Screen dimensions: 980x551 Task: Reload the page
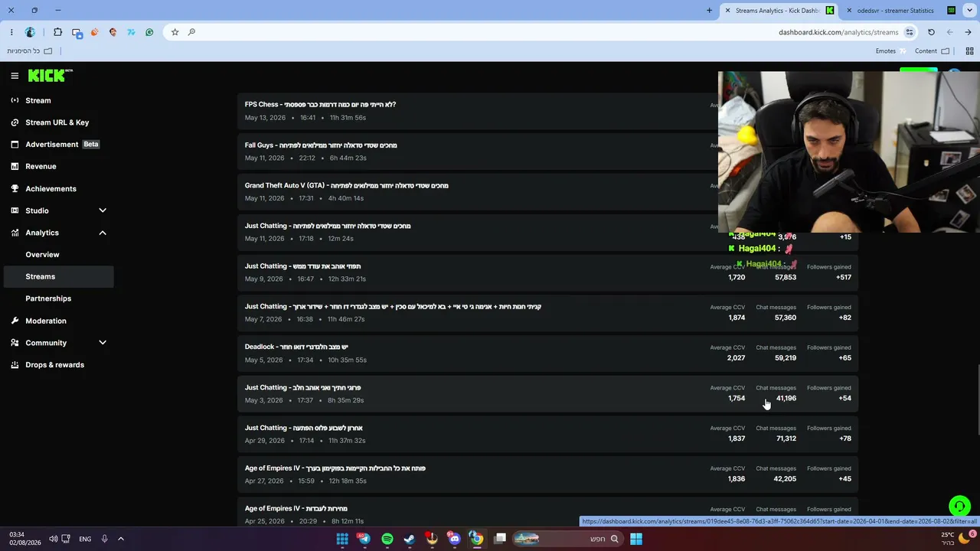tap(931, 32)
